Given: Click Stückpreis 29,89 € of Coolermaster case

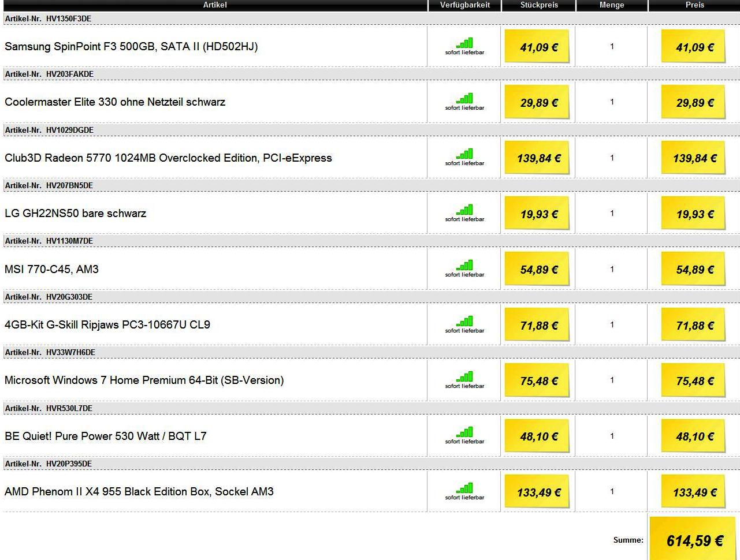Looking at the screenshot, I should tap(537, 102).
